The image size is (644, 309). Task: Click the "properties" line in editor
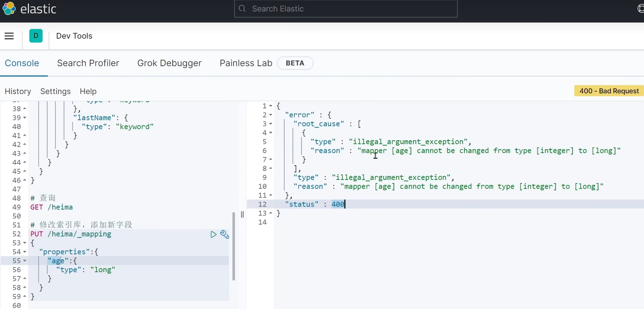pos(69,252)
